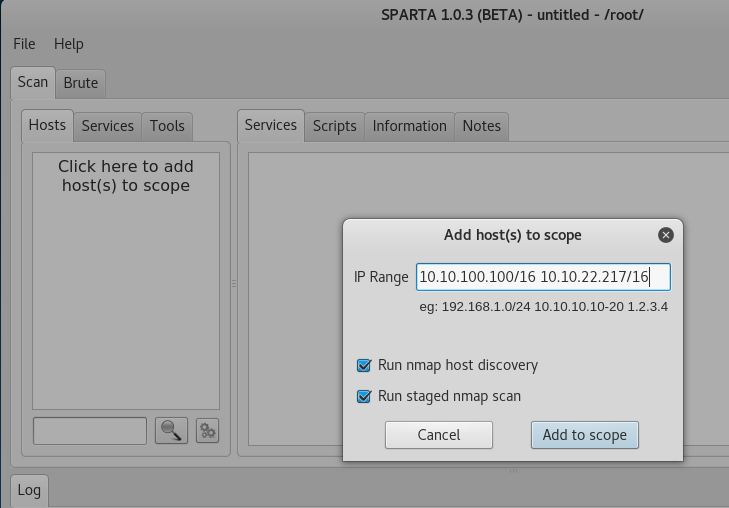This screenshot has width=729, height=508.
Task: Show the Information tab
Action: (409, 126)
